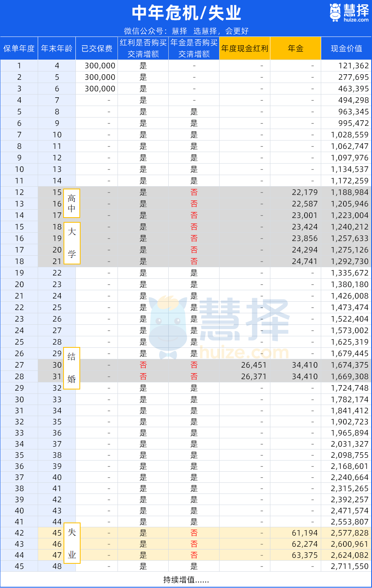This screenshot has width=372, height=588.
Task: Click the 结婚 milestone marker
Action: [x=71, y=368]
